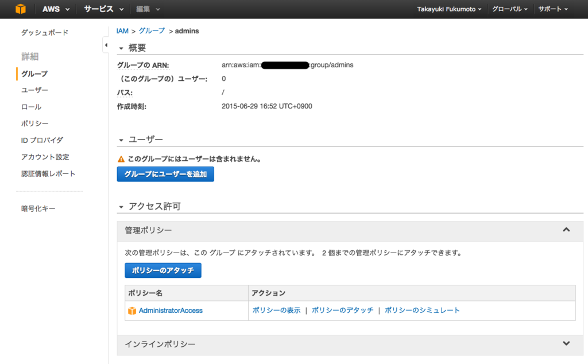This screenshot has height=364, width=588.
Task: Click the AdministratorAccess policy cube icon
Action: click(x=132, y=311)
